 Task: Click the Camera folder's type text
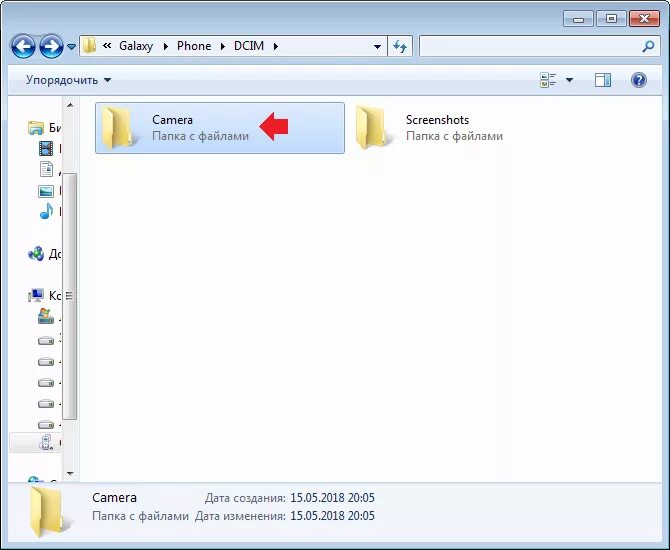coord(200,136)
